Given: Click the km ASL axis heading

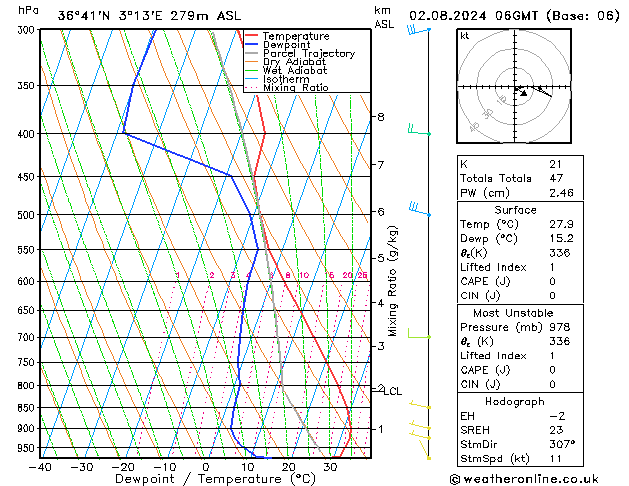Looking at the screenshot, I should point(384,17).
